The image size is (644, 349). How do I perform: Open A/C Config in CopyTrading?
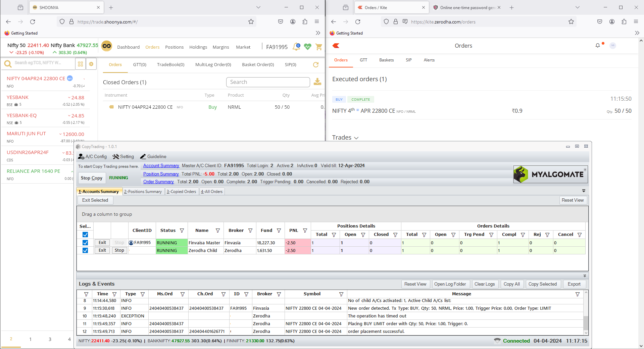click(x=92, y=156)
